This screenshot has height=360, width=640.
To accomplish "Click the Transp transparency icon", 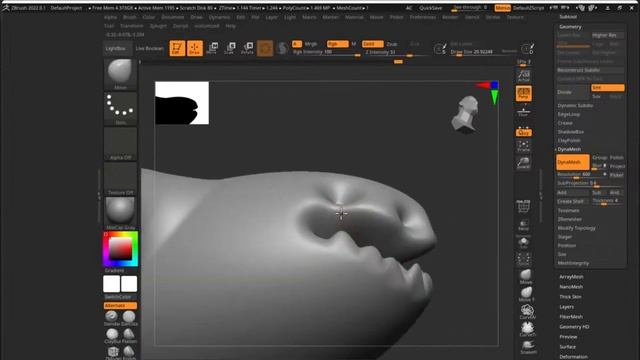I will point(524,225).
